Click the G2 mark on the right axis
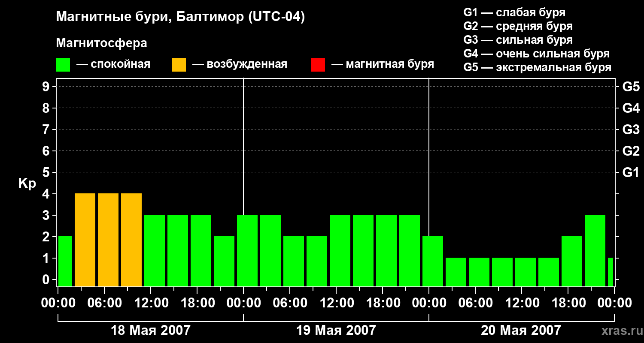The width and height of the screenshot is (644, 343). (631, 151)
